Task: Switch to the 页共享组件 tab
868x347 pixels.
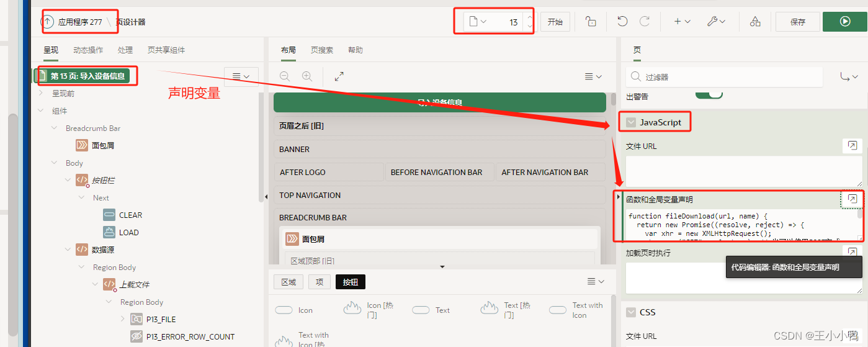Action: tap(166, 50)
